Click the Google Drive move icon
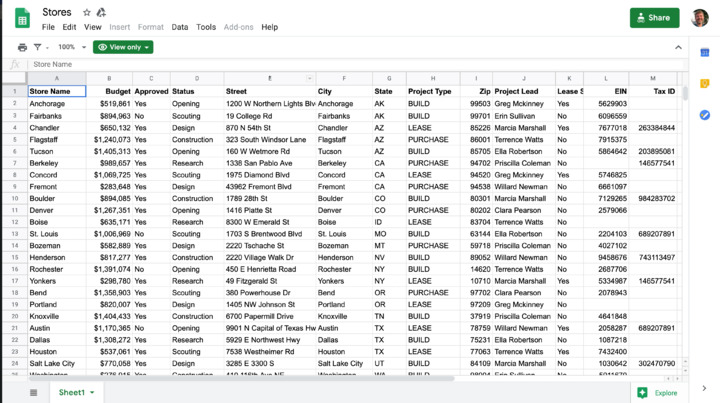The image size is (720, 403). (101, 13)
